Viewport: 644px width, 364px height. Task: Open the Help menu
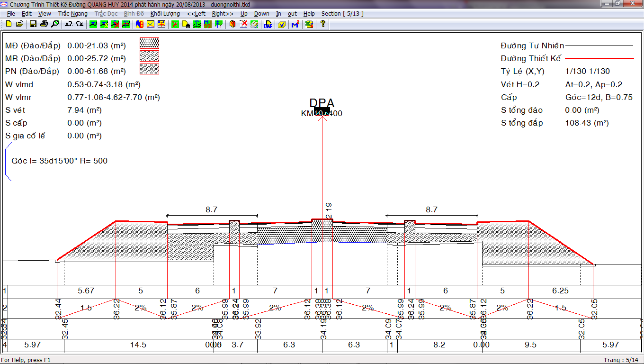click(309, 14)
